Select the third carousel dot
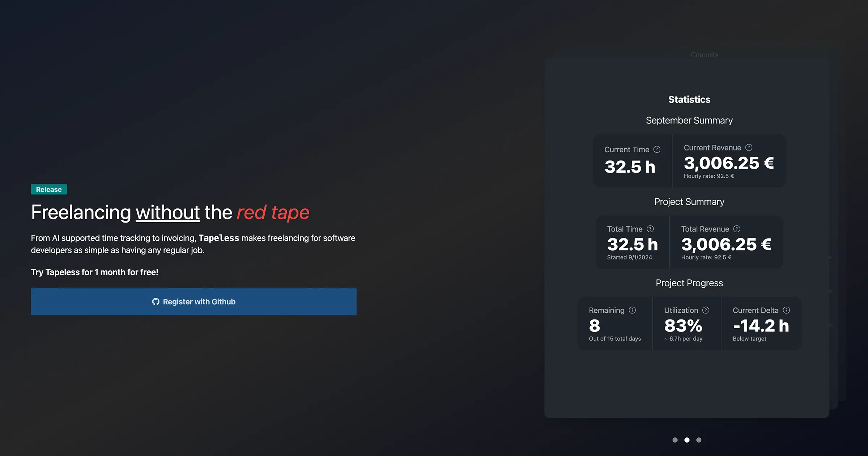The height and width of the screenshot is (456, 868). tap(699, 440)
